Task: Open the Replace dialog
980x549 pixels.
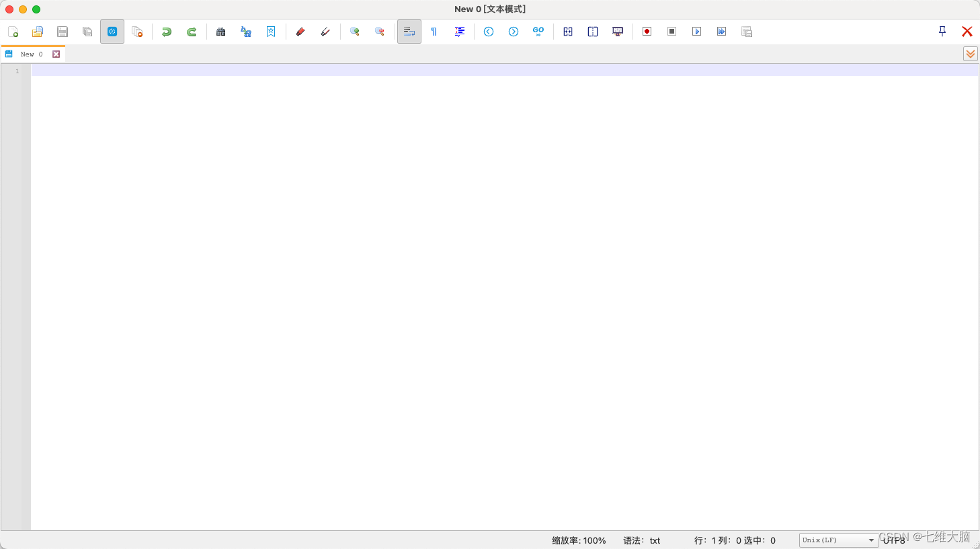Action: pos(245,32)
